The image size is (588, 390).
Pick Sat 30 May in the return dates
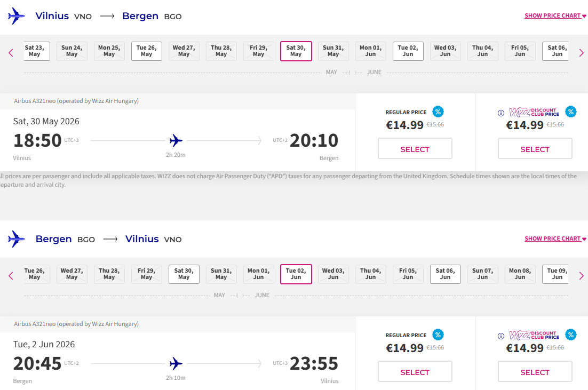(184, 274)
